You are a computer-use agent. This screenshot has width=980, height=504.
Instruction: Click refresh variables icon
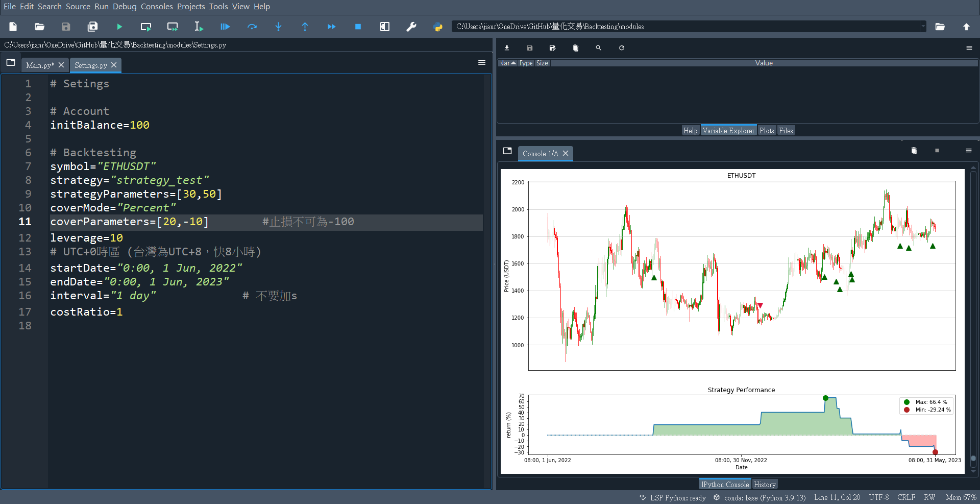(622, 48)
